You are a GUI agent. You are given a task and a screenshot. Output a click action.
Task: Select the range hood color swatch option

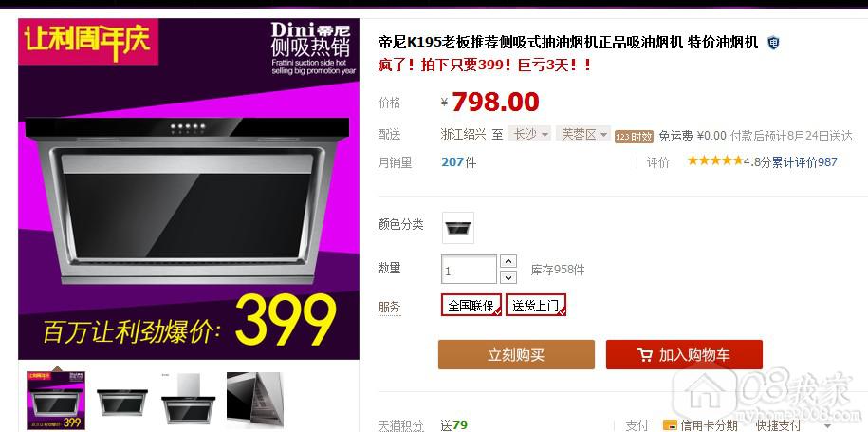(458, 228)
